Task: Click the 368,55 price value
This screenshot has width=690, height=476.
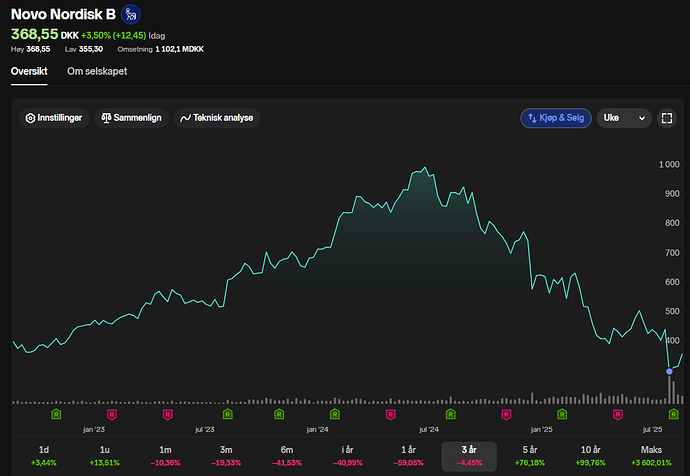Action: (x=34, y=34)
